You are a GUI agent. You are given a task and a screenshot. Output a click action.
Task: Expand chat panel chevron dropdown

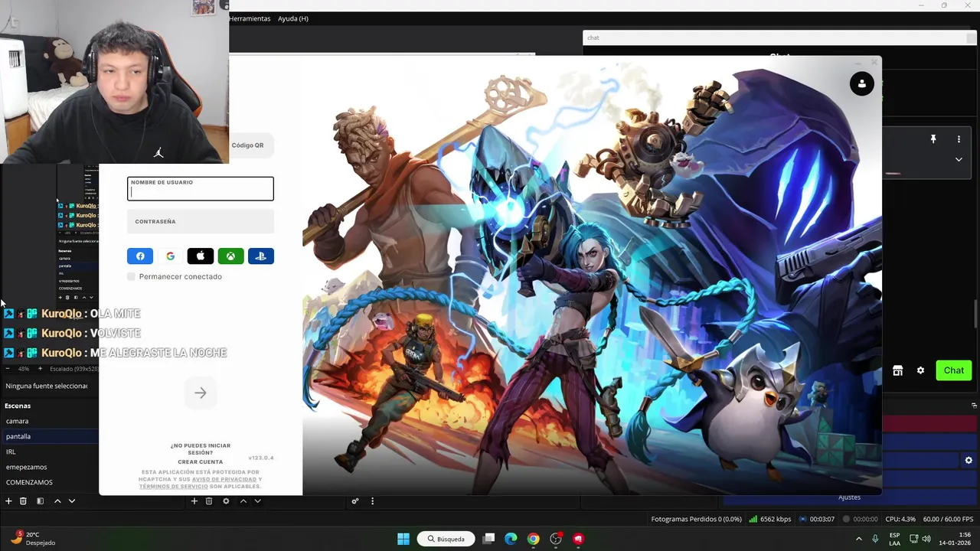point(959,159)
